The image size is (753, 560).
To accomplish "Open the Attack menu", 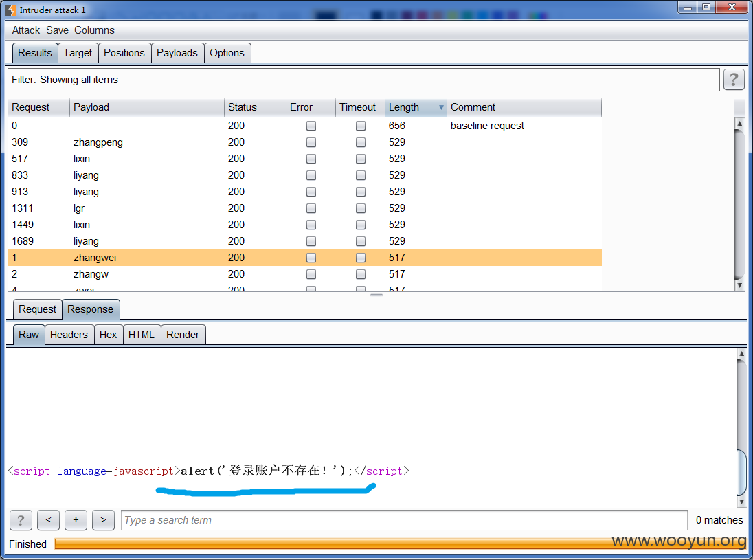I will [x=26, y=30].
